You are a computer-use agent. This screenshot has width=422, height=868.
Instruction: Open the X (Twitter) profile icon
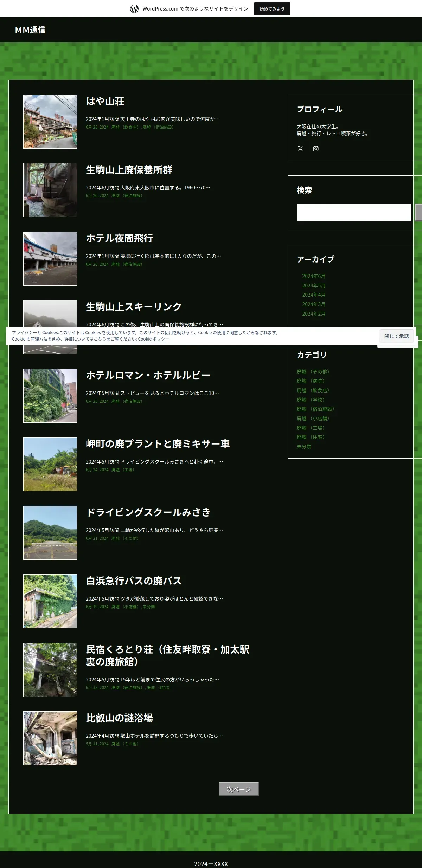pos(300,149)
